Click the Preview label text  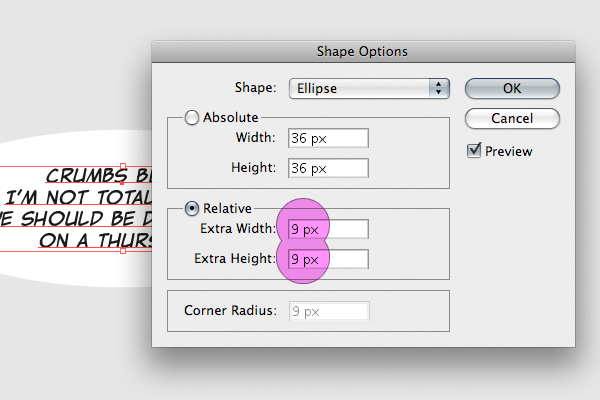click(508, 152)
